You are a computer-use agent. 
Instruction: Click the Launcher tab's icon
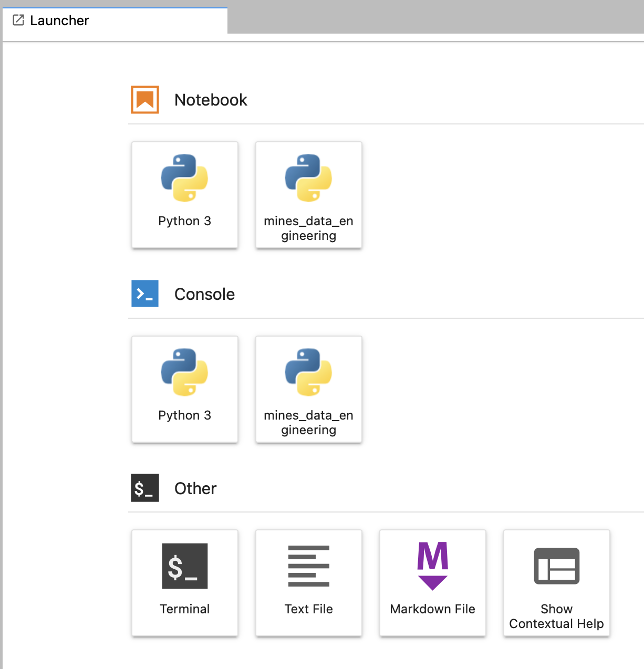18,20
